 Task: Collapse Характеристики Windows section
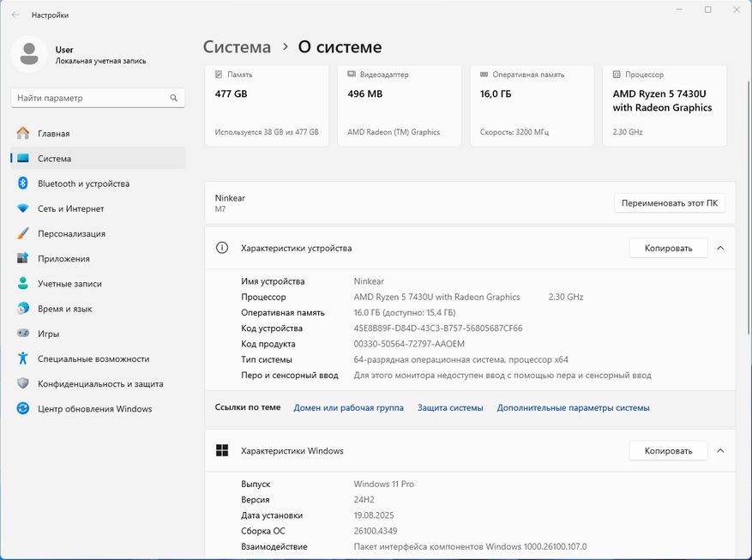tap(720, 450)
